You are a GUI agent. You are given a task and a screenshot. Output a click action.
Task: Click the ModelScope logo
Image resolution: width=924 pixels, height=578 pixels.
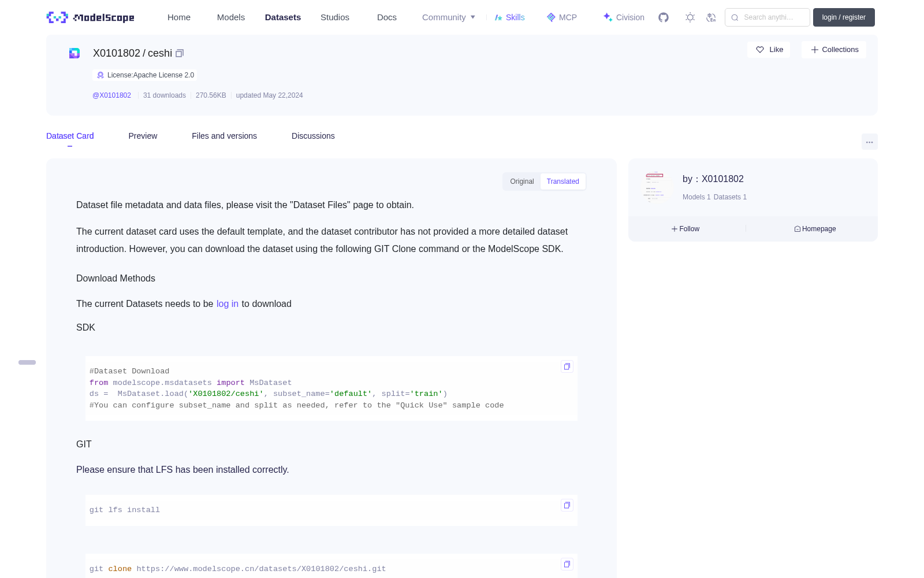[91, 17]
